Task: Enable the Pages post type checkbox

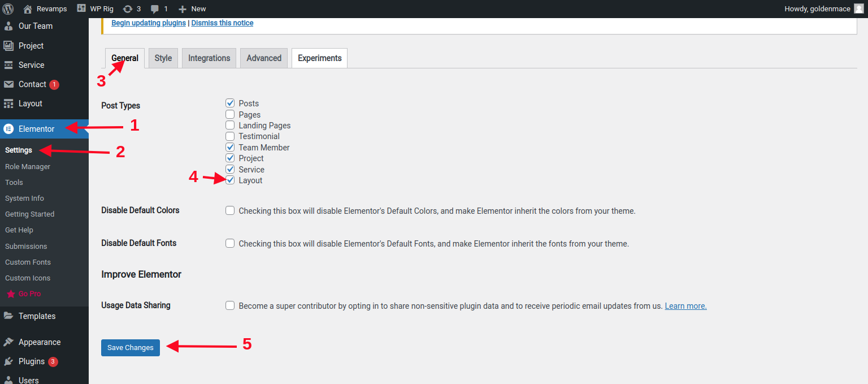Action: pyautogui.click(x=230, y=114)
